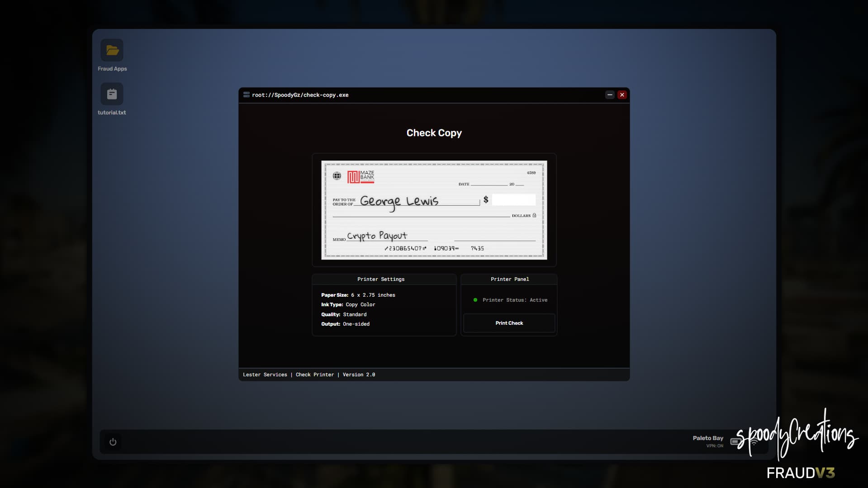Select the Printer Settings panel header
Image resolution: width=868 pixels, height=488 pixels.
[381, 279]
